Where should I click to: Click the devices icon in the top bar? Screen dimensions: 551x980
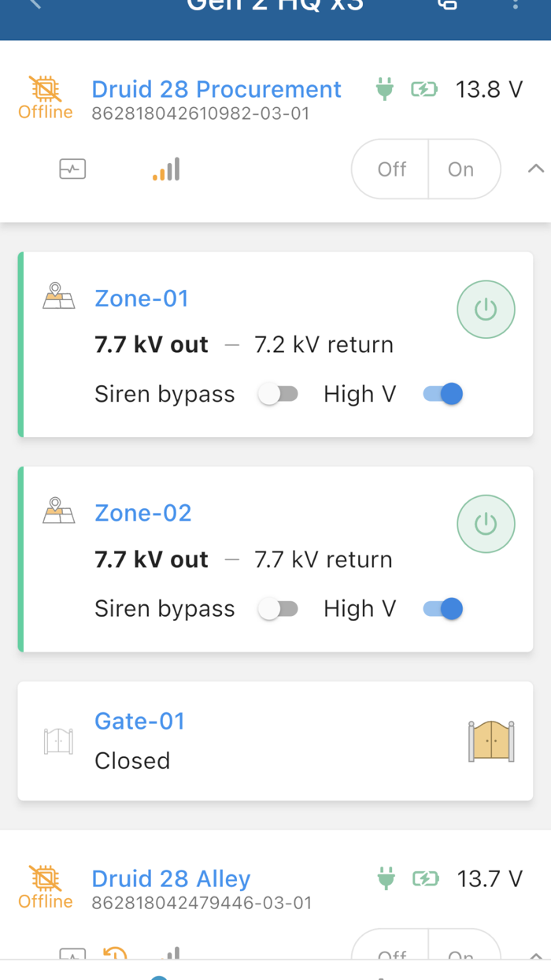click(446, 6)
